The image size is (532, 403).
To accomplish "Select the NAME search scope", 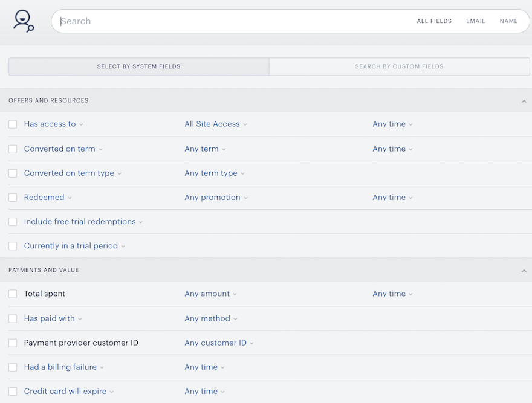I will pos(508,21).
